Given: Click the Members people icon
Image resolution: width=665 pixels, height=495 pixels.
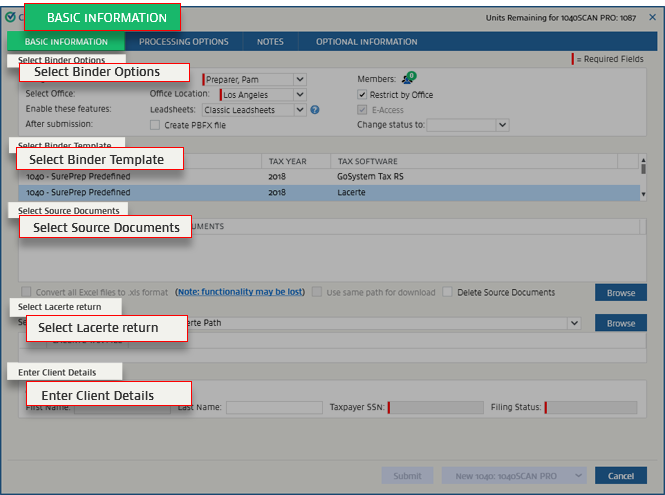Looking at the screenshot, I should click(407, 79).
